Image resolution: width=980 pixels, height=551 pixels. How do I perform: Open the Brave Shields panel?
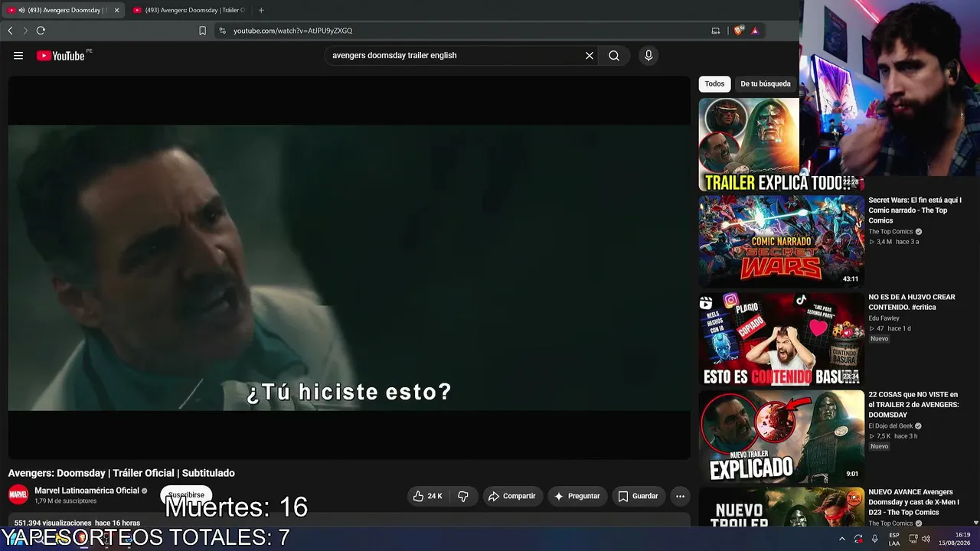[x=738, y=31]
